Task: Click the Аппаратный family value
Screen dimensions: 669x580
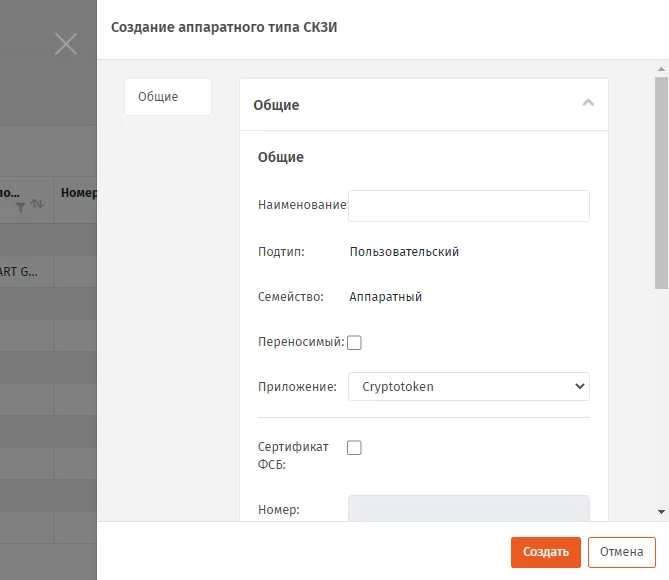Action: point(385,297)
